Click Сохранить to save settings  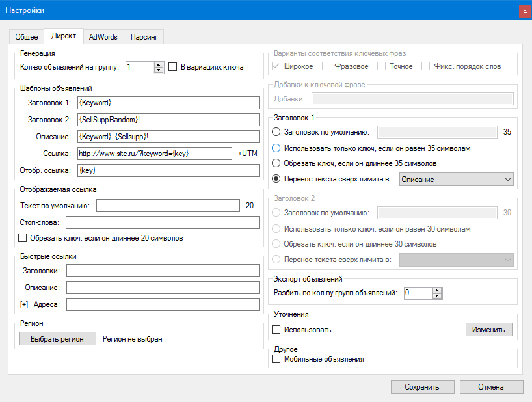click(422, 387)
